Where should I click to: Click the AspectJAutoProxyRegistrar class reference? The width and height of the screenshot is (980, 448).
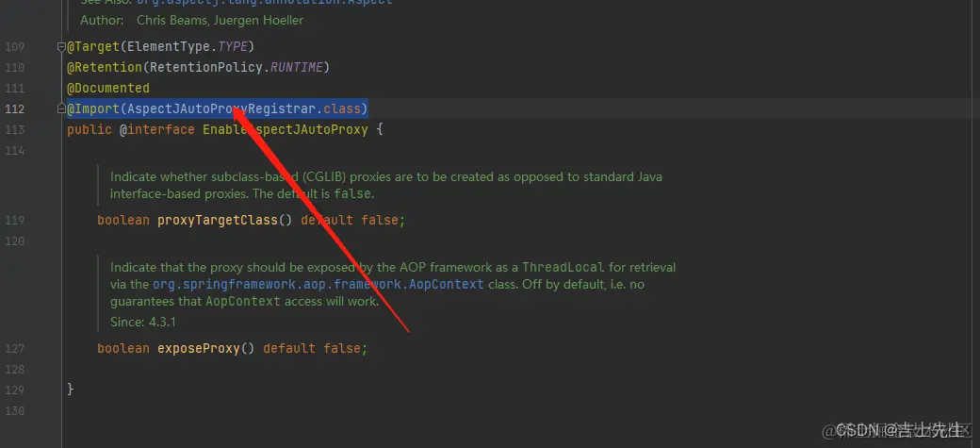[220, 108]
